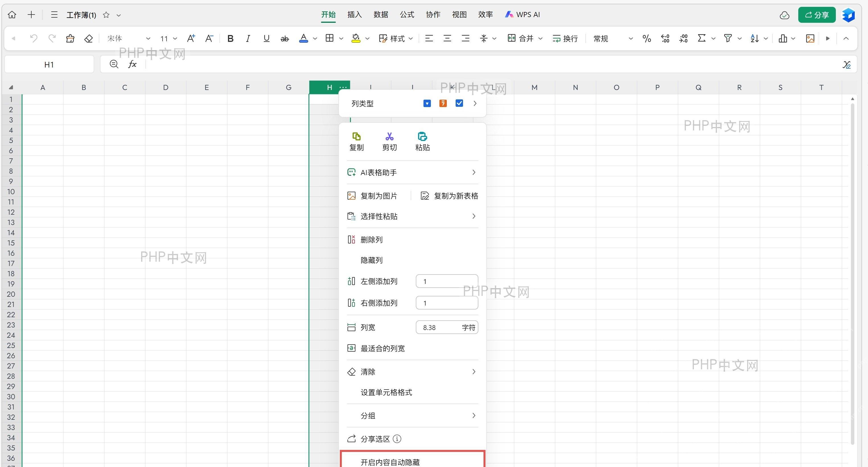Image resolution: width=868 pixels, height=467 pixels.
Task: Star the workbook as favorite
Action: click(106, 15)
